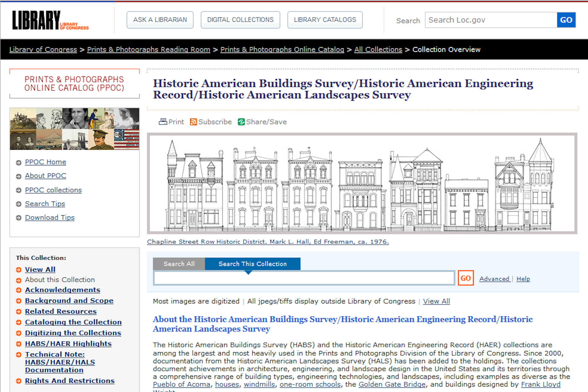
Task: Click the printer icon next to Print
Action: pos(163,122)
